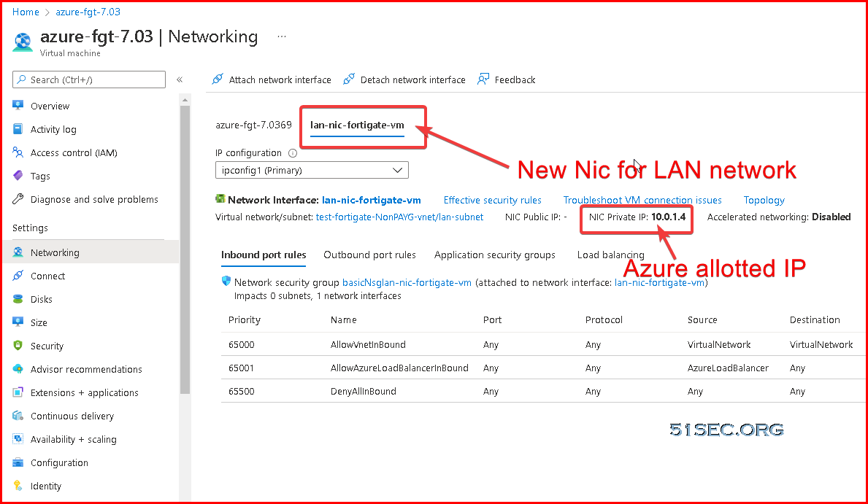Open the Overview menu item
868x504 pixels.
[x=50, y=106]
